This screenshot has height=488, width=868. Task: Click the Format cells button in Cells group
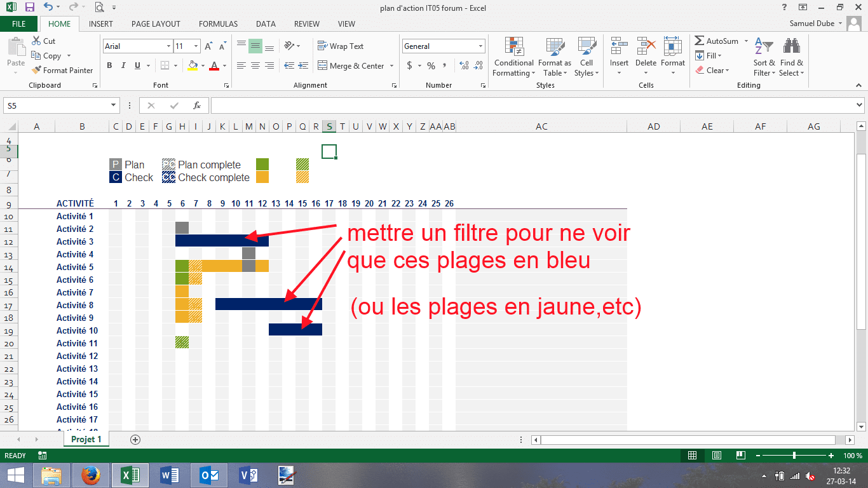[673, 57]
